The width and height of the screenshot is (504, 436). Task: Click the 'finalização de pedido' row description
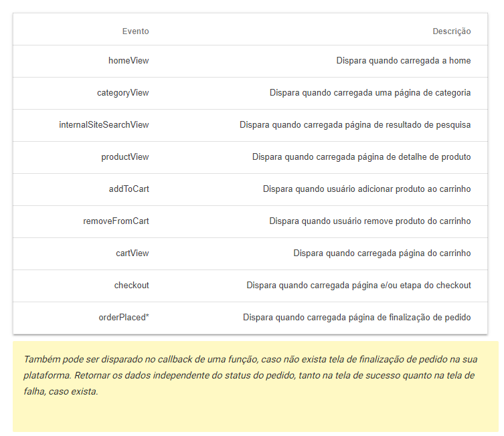pyautogui.click(x=357, y=318)
